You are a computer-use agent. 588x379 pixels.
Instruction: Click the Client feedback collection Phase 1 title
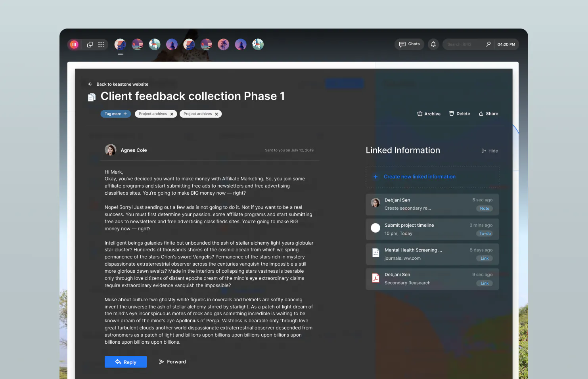click(193, 96)
